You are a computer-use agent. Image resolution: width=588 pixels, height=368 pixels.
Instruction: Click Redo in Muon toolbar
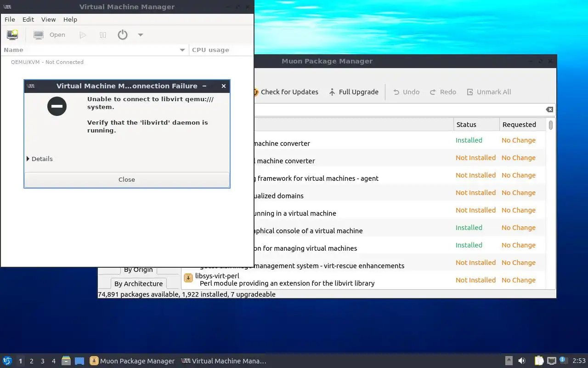pos(443,92)
